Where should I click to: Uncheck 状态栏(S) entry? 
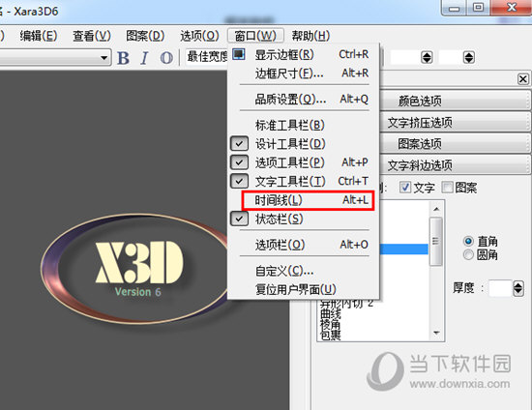304,219
